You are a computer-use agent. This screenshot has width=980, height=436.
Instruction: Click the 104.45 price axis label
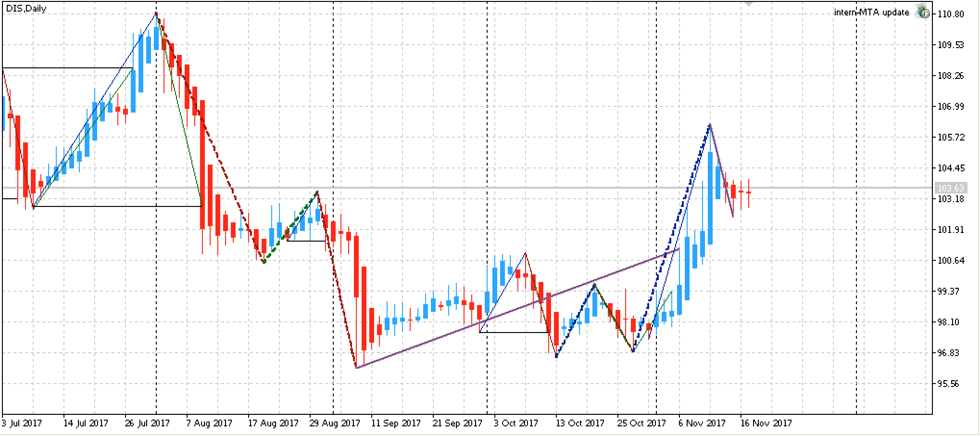pos(951,168)
